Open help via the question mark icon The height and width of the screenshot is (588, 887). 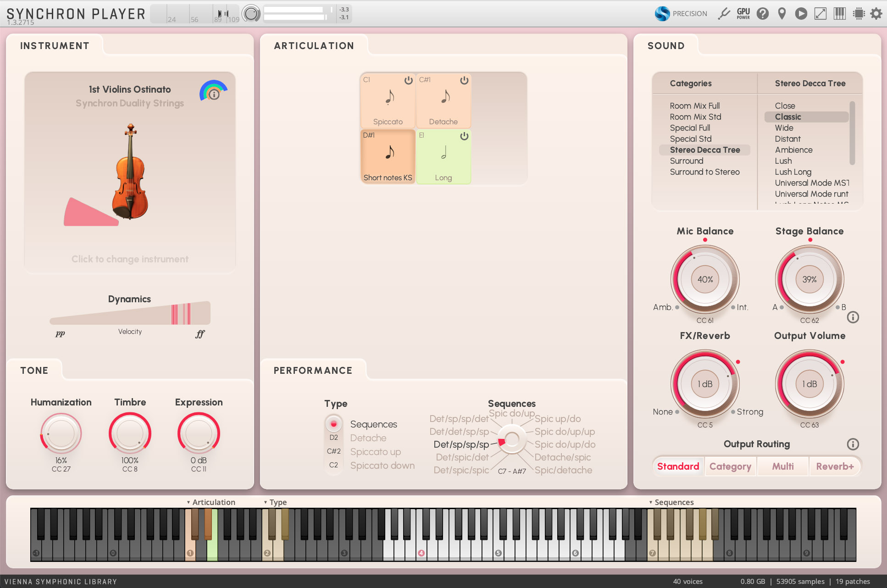pyautogui.click(x=763, y=14)
